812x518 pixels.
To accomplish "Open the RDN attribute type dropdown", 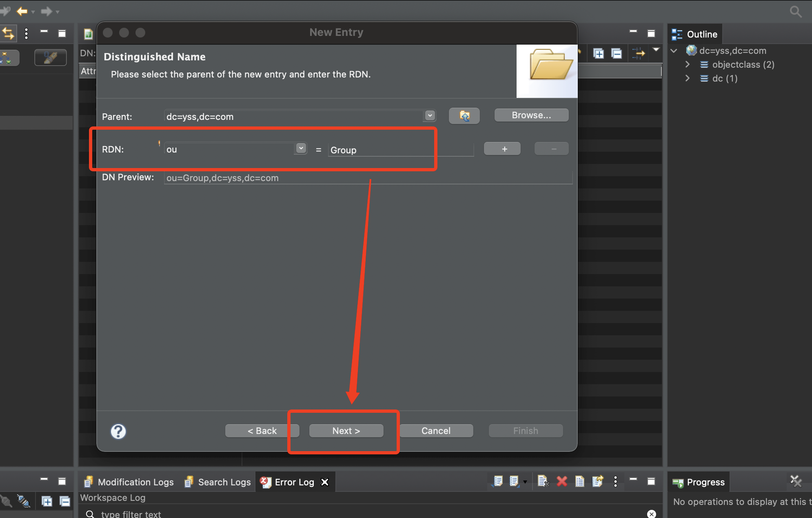I will click(301, 148).
